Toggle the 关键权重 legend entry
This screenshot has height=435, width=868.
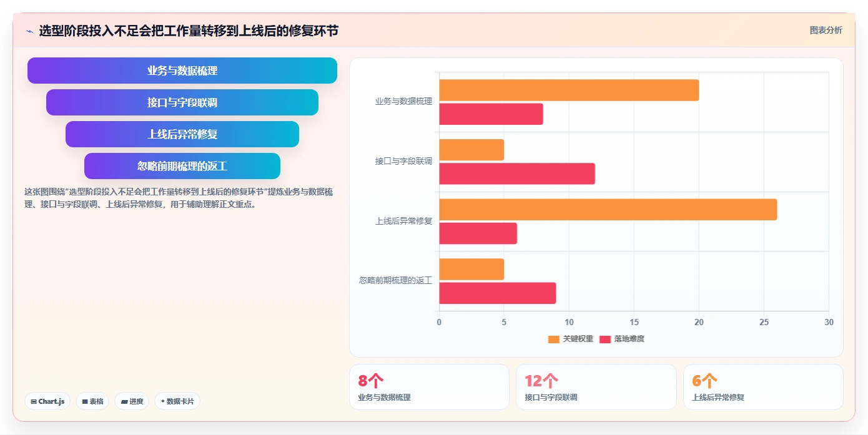571,339
